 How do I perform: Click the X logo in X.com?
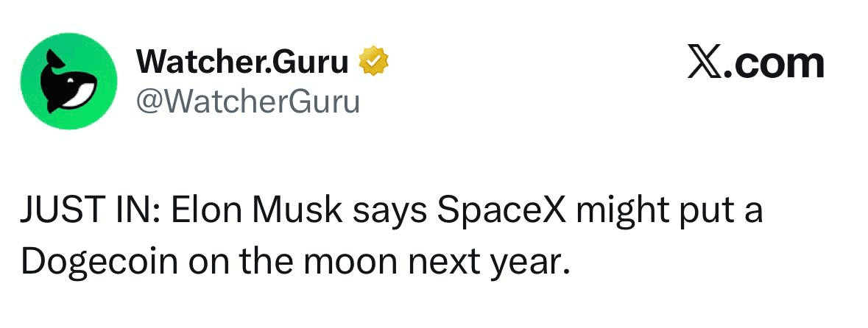tap(705, 64)
